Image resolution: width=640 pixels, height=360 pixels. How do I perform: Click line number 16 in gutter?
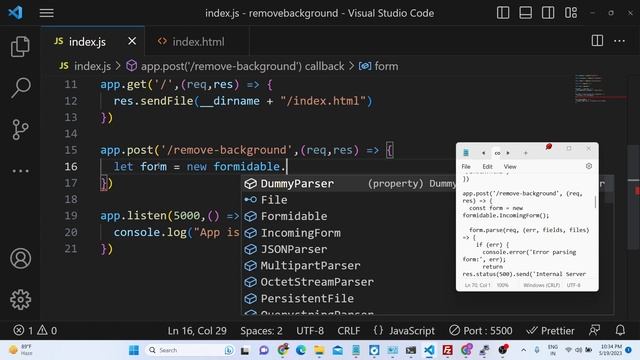[x=71, y=167]
